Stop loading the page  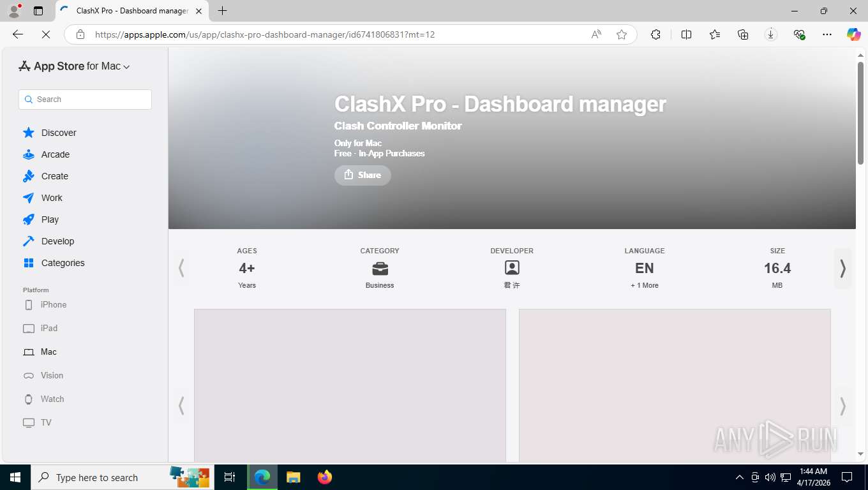coord(46,34)
